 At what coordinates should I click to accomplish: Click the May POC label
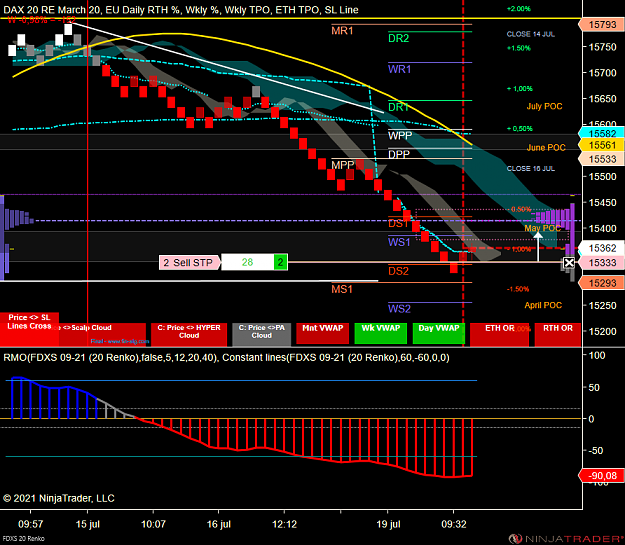(x=542, y=228)
